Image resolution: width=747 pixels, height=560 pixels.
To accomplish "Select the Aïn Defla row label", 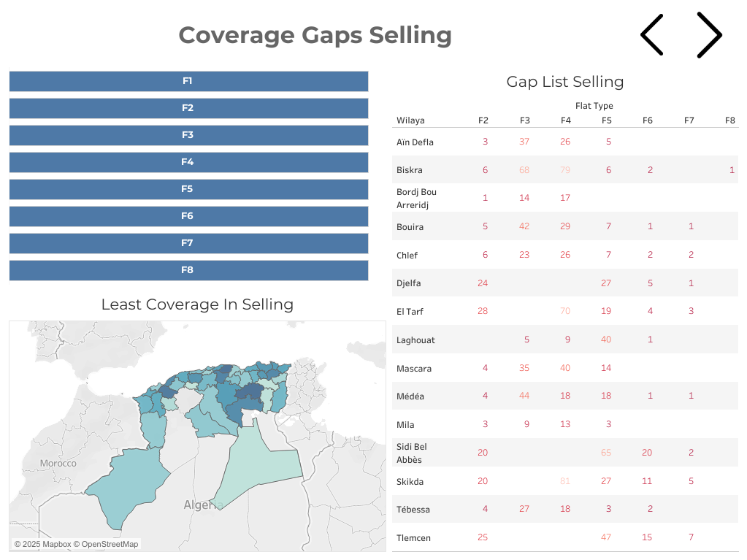I will (415, 142).
